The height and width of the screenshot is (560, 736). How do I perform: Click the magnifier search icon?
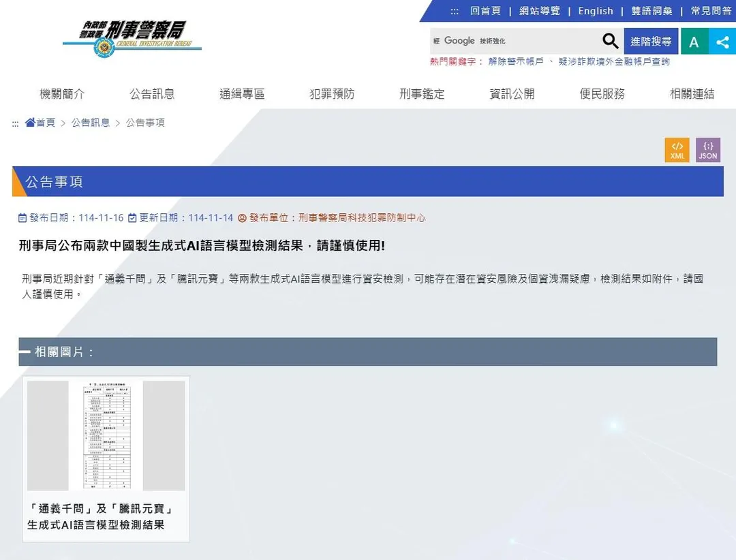[x=610, y=42]
